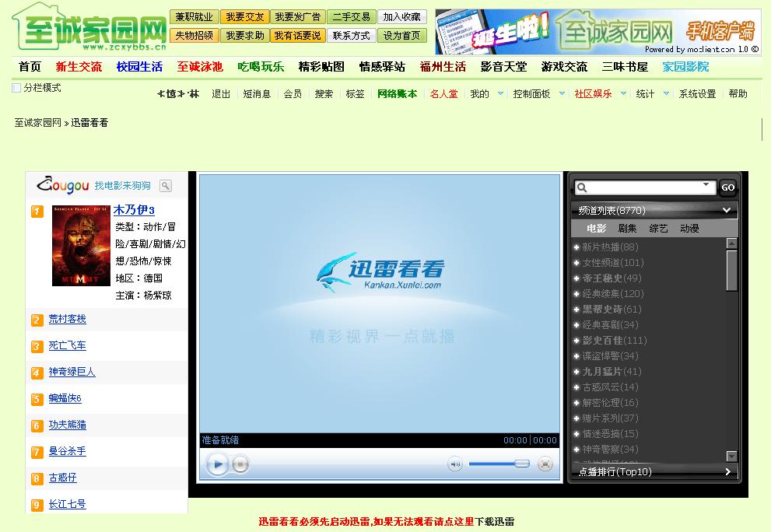
Task: Switch to the 电影 tab
Action: (x=596, y=229)
